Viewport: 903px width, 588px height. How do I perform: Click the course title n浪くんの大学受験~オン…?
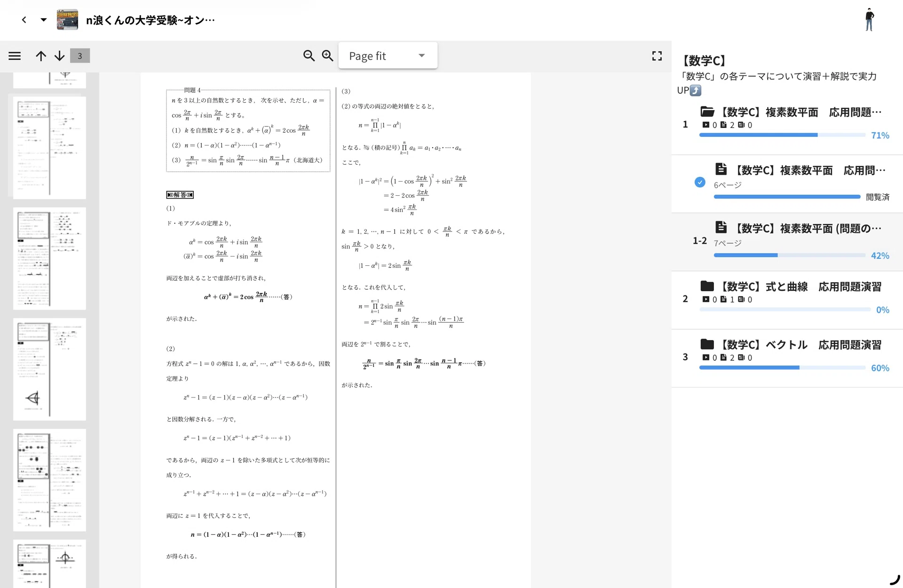point(150,20)
